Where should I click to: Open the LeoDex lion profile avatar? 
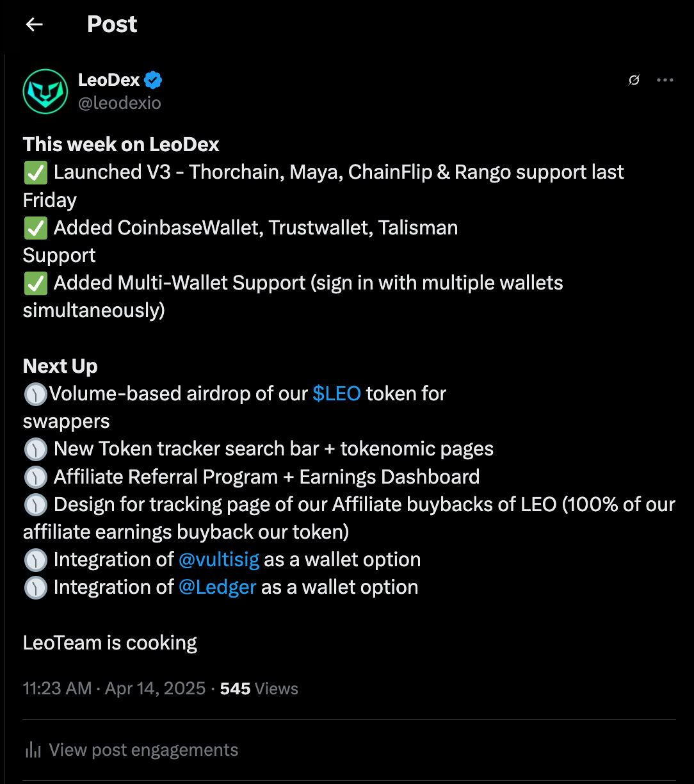tap(45, 92)
